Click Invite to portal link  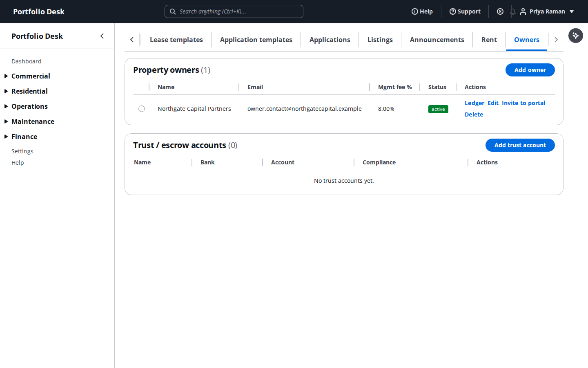point(523,103)
